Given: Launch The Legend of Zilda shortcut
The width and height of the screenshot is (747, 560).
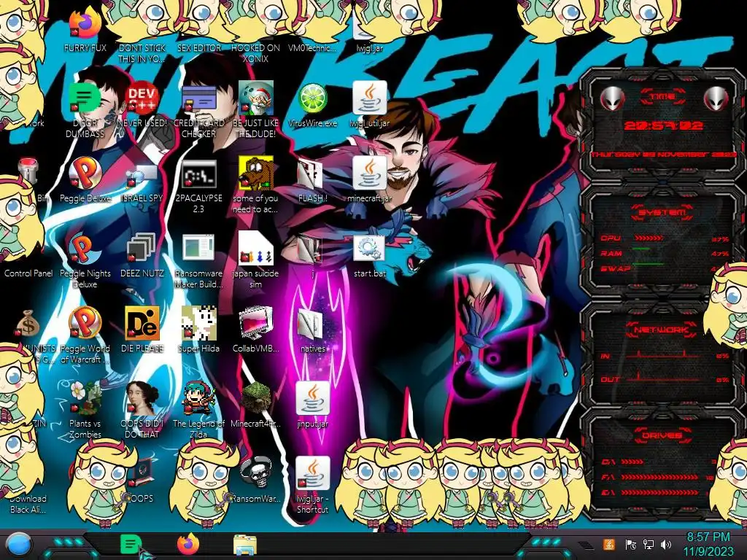Looking at the screenshot, I should pyautogui.click(x=199, y=399).
